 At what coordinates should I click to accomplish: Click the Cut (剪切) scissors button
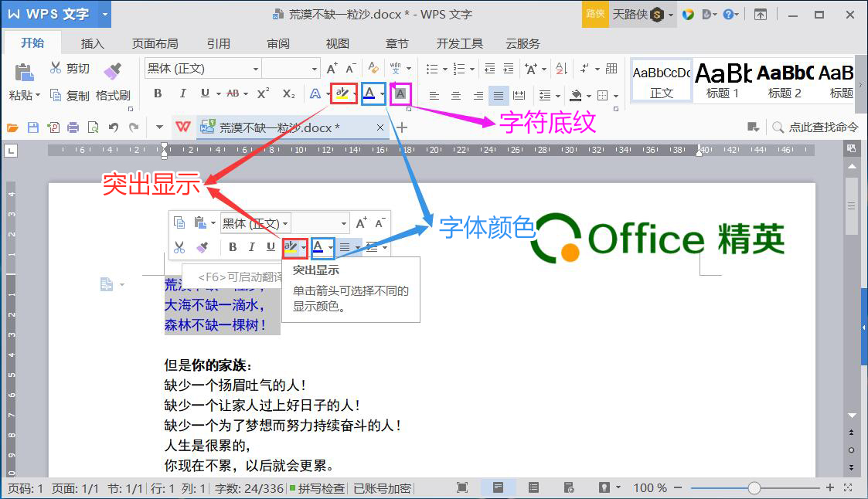click(70, 68)
